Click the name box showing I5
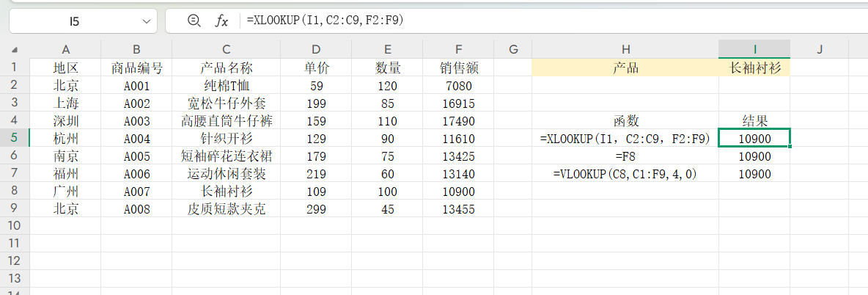Image resolution: width=868 pixels, height=295 pixels. pos(74,21)
